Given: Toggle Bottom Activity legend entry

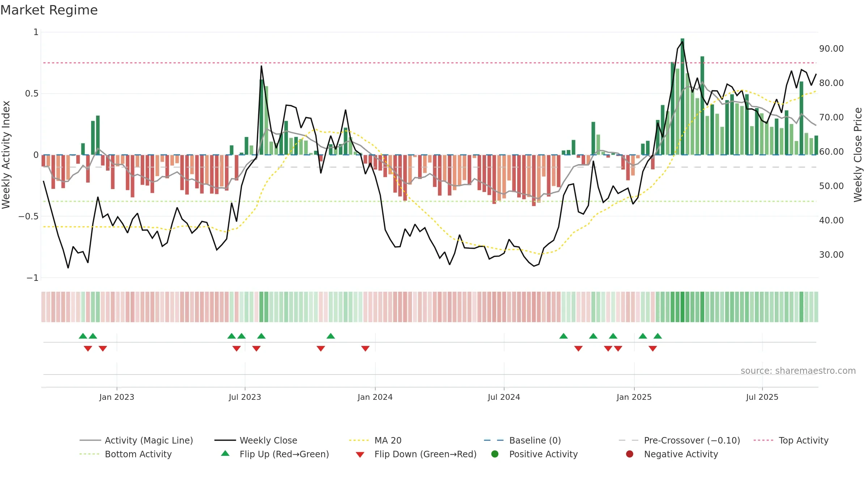Looking at the screenshot, I should pyautogui.click(x=125, y=454).
